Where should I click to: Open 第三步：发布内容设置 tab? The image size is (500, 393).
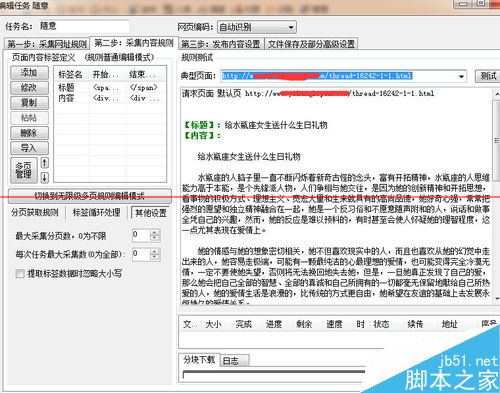pyautogui.click(x=221, y=44)
